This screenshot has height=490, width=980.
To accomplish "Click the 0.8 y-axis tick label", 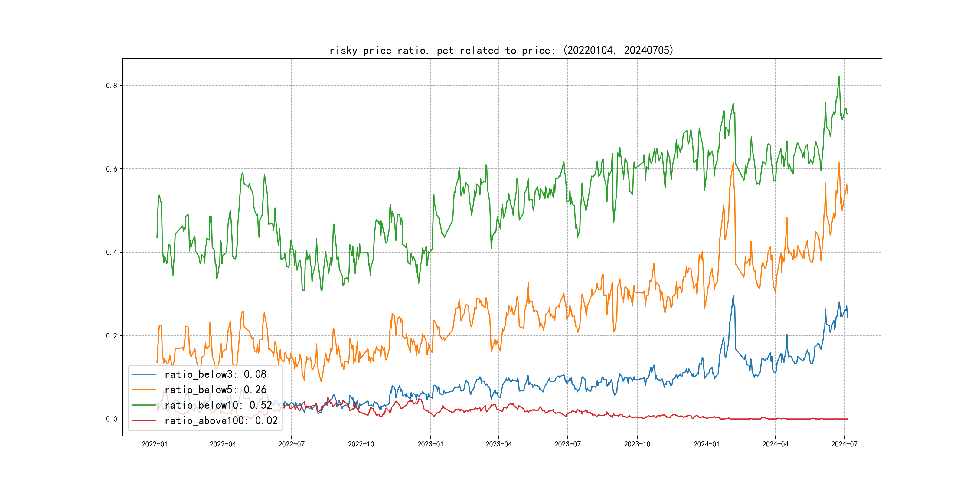I will (x=112, y=86).
